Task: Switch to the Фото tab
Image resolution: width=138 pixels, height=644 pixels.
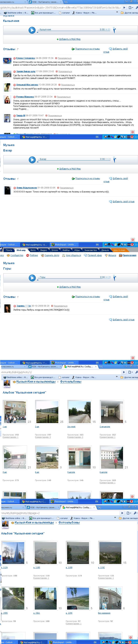Action: [33, 250]
